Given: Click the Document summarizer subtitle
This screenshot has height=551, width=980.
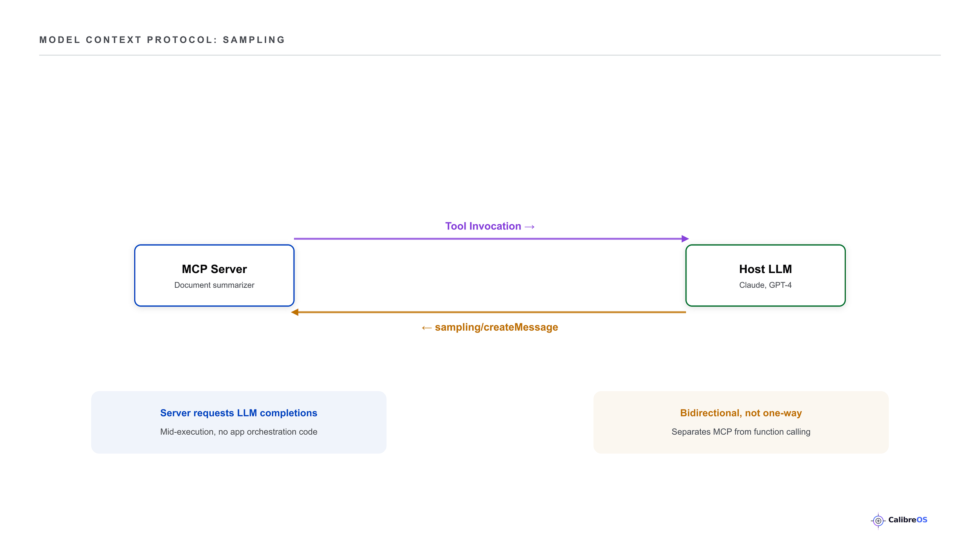Looking at the screenshot, I should [214, 285].
